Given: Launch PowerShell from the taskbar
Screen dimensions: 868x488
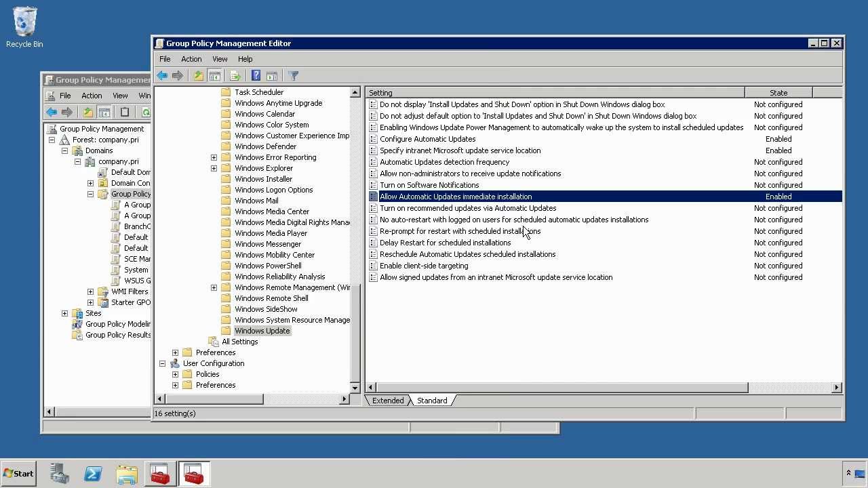Looking at the screenshot, I should (93, 474).
